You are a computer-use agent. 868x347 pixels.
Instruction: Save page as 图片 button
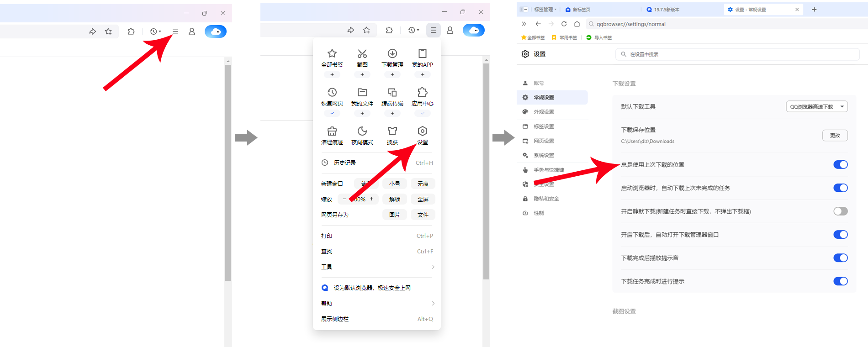395,215
